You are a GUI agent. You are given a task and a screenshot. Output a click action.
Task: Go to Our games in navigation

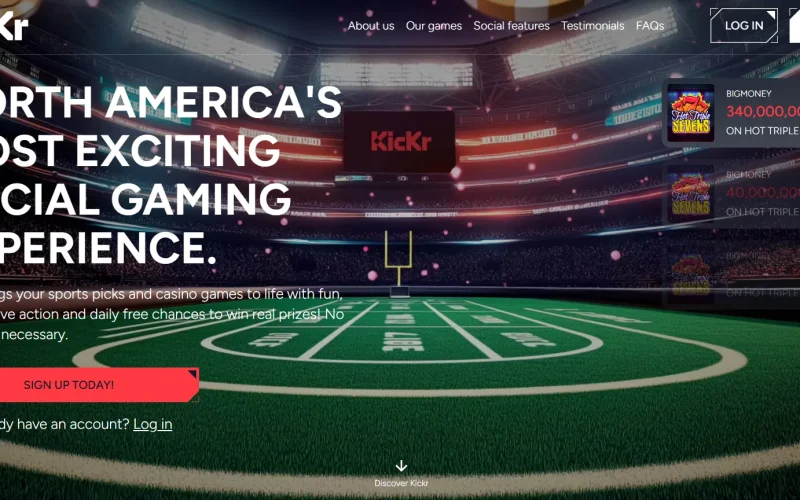point(434,26)
